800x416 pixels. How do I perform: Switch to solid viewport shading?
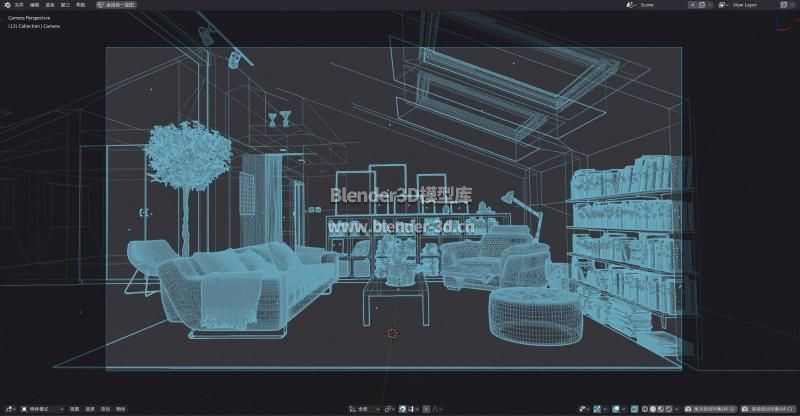point(653,409)
